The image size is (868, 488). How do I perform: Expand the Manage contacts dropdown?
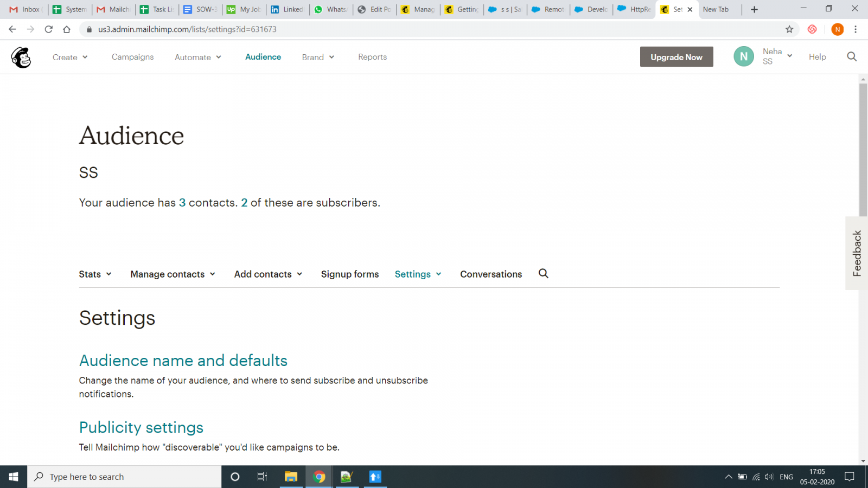coord(172,274)
